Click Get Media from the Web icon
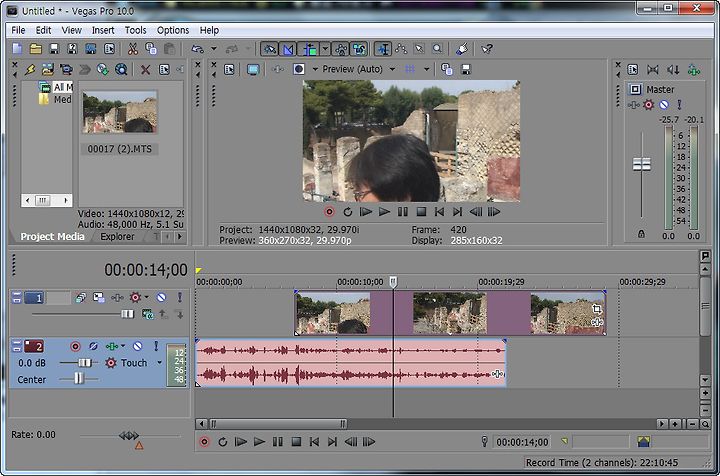The image size is (720, 476). coord(121,69)
